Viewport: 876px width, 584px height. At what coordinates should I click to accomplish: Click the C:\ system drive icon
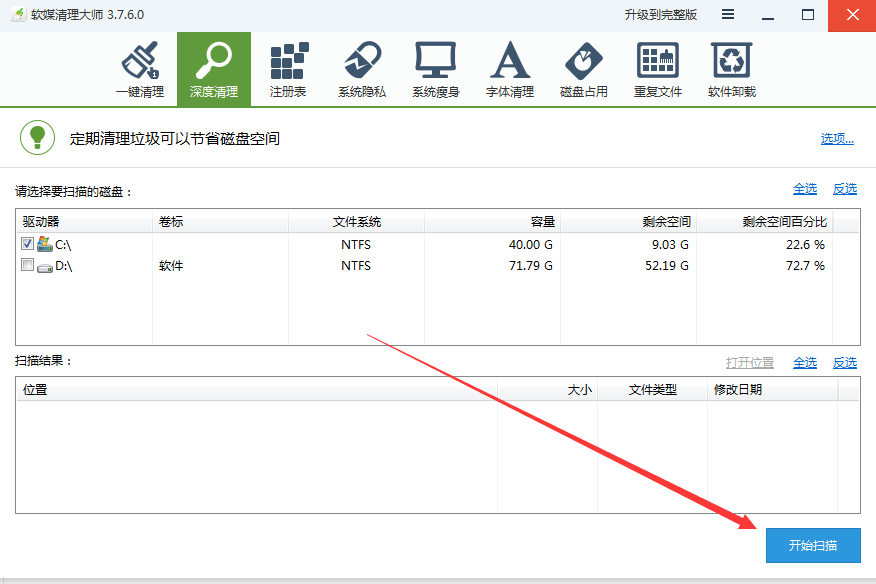click(x=45, y=244)
